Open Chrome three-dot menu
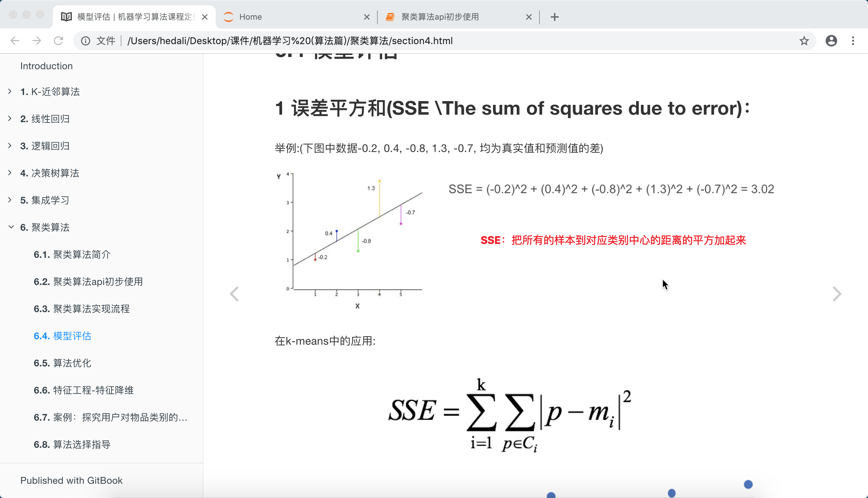This screenshot has width=868, height=498. pos(853,41)
